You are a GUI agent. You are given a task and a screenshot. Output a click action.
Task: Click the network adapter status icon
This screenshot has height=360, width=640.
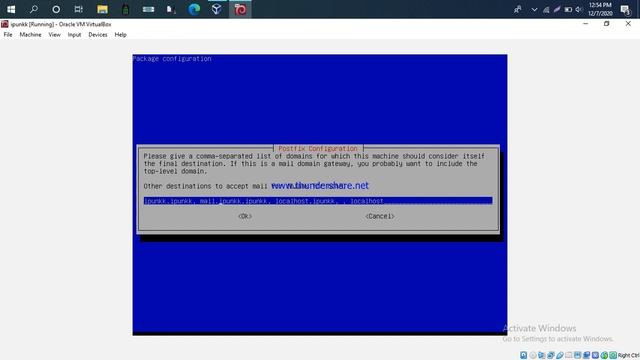(x=551, y=355)
